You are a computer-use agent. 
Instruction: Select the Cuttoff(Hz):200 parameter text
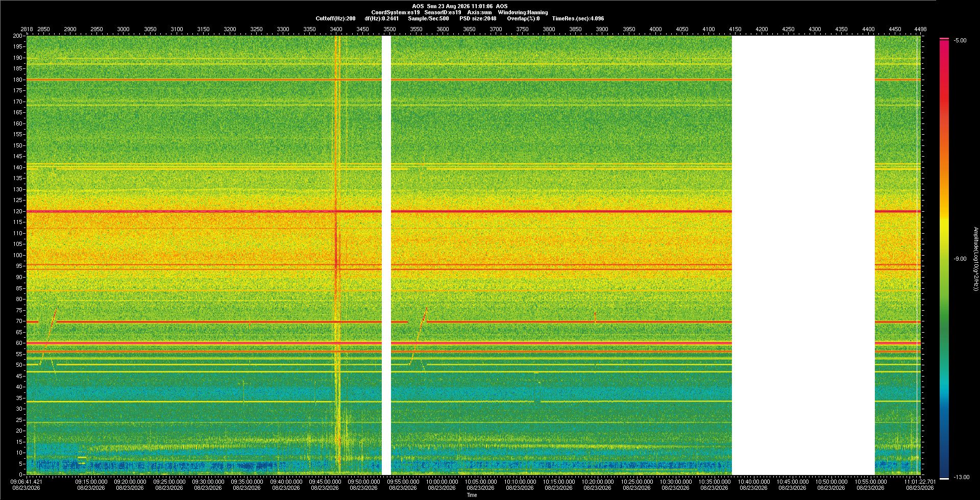335,18
